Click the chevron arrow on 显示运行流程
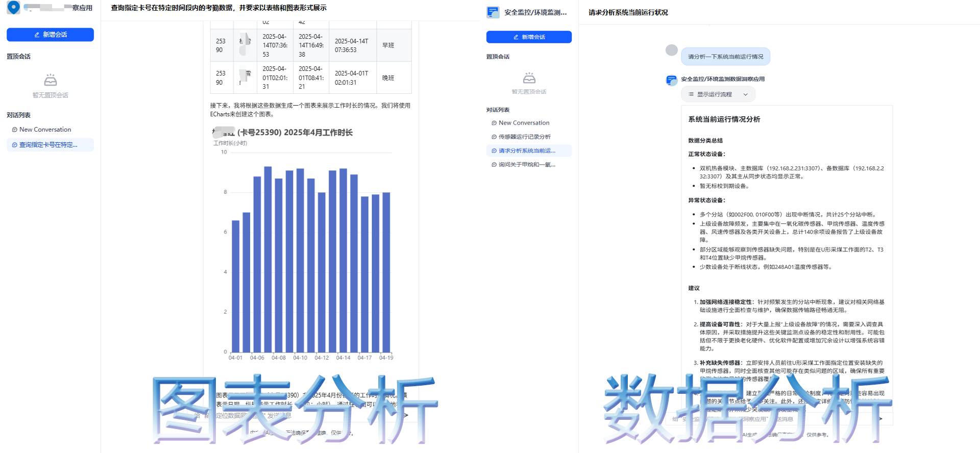The image size is (980, 453). [x=745, y=94]
